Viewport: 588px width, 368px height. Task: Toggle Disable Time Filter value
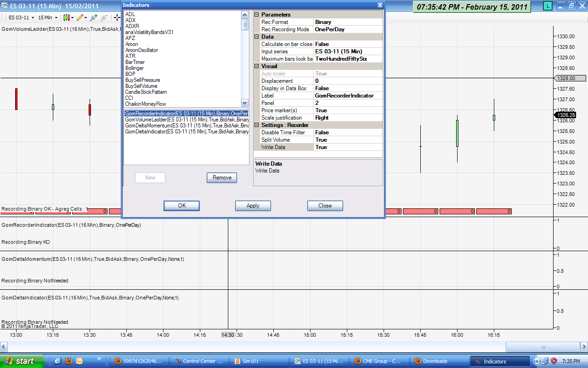point(348,132)
